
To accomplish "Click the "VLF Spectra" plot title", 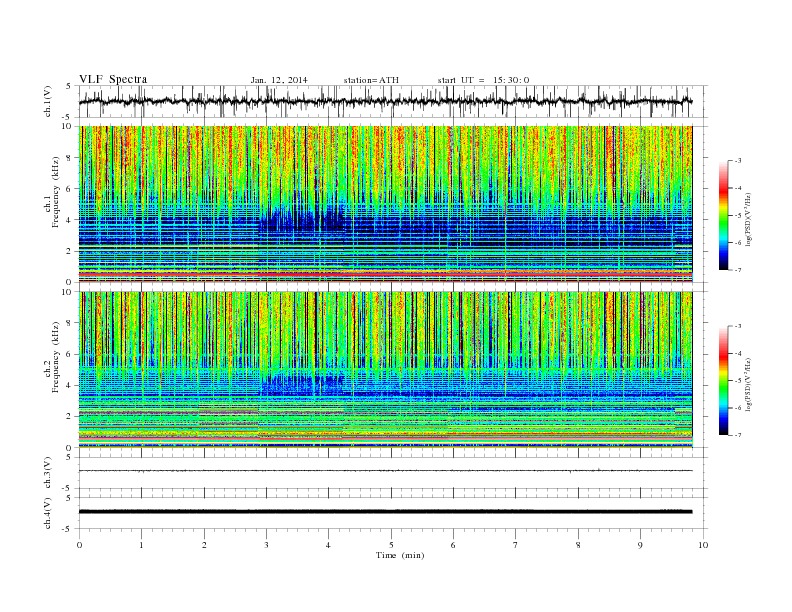I will pos(113,79).
